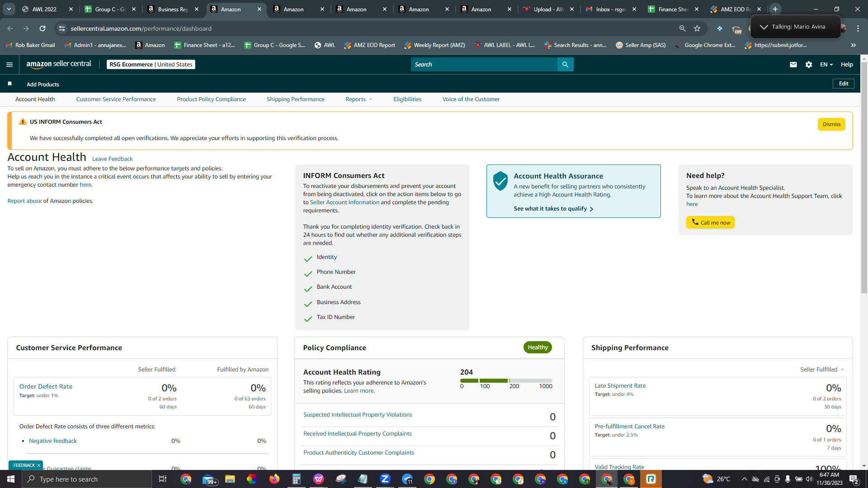Open the EN language dropdown
The height and width of the screenshot is (488, 868).
(826, 65)
